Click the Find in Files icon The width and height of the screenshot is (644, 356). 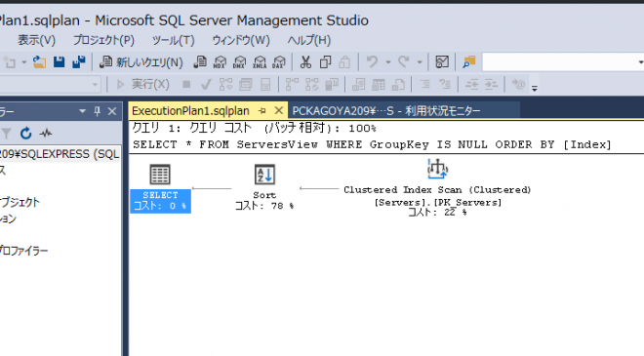[x=468, y=62]
